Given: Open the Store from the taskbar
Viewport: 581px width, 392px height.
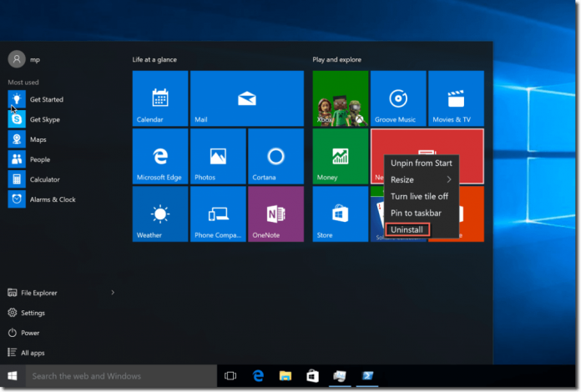Looking at the screenshot, I should click(x=313, y=376).
